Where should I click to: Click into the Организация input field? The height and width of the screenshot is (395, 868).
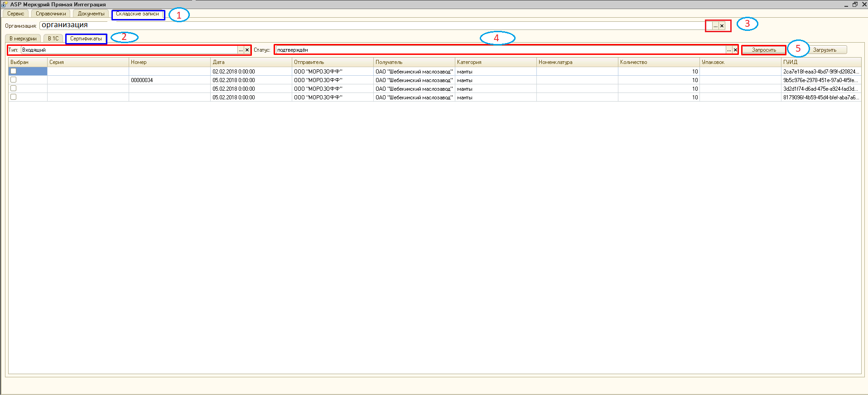point(376,25)
